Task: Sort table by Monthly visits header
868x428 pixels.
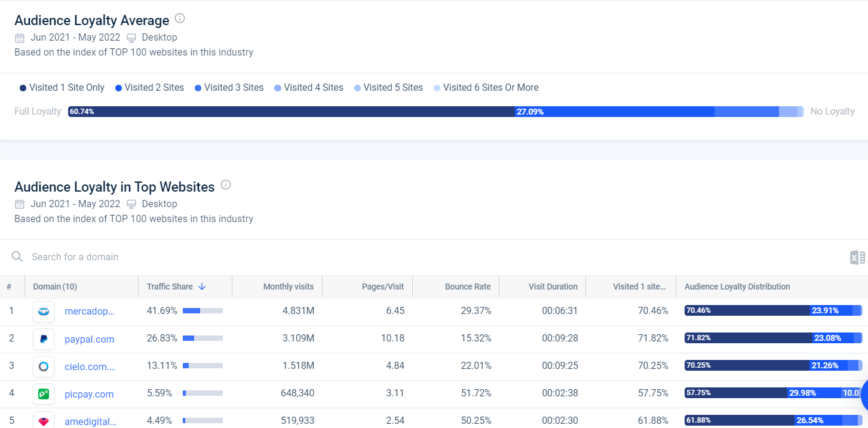Action: point(288,287)
